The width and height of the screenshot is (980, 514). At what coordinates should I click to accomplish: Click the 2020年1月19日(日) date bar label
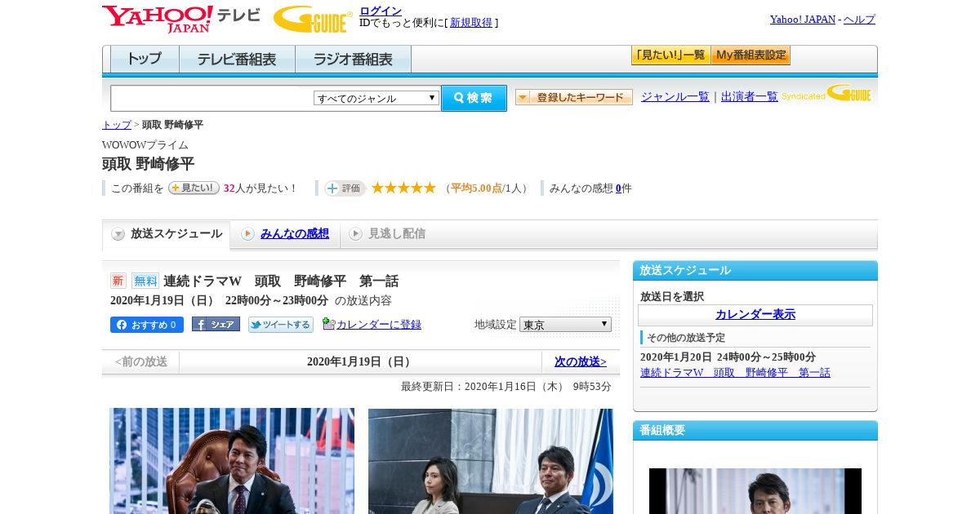point(361,362)
